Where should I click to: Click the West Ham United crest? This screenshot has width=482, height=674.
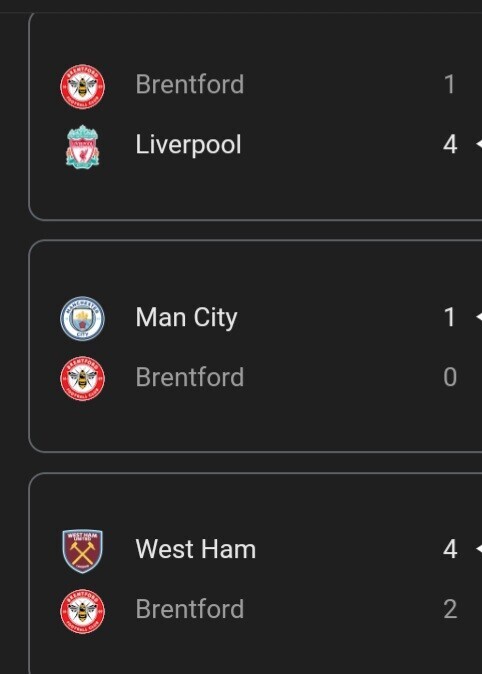tap(83, 551)
